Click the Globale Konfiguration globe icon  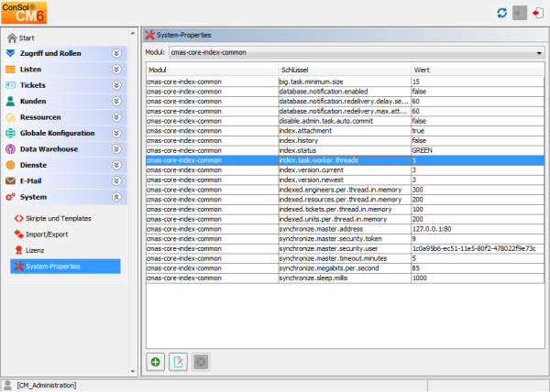click(10, 133)
